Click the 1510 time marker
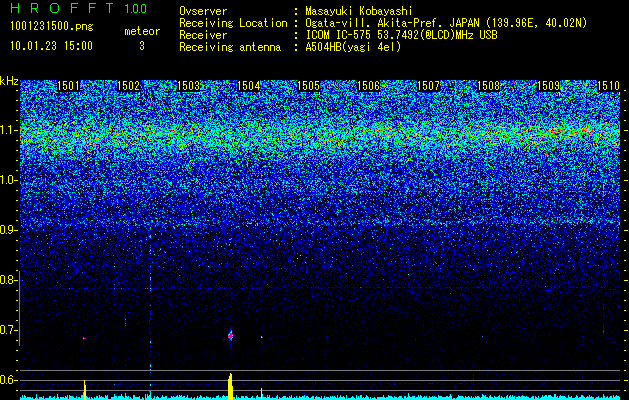 (609, 86)
